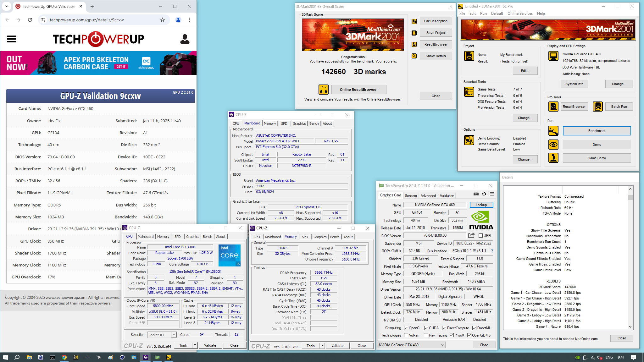Image resolution: width=644 pixels, height=362 pixels.
Task: Open the Chrome tab search dropdown
Action: coord(7,6)
